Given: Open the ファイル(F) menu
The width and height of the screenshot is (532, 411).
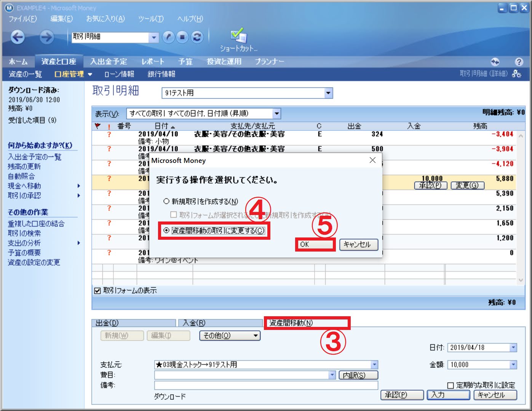Looking at the screenshot, I should click(x=22, y=19).
